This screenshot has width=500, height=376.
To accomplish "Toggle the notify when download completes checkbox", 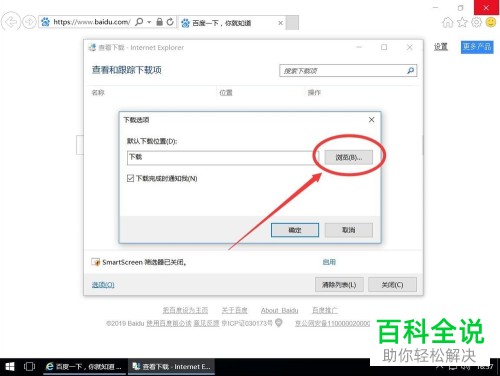I will (130, 178).
